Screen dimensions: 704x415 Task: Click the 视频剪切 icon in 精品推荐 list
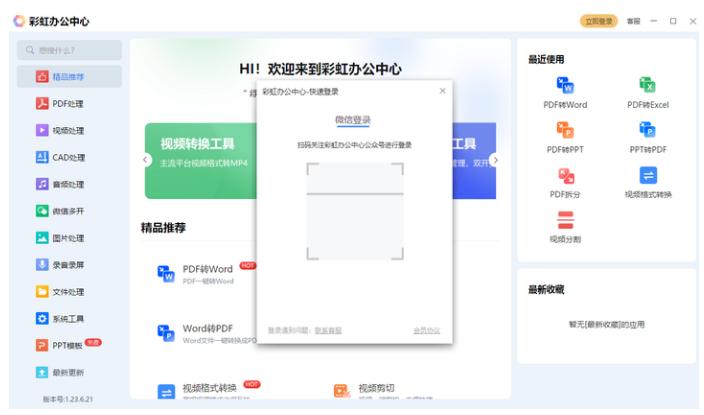pyautogui.click(x=342, y=391)
